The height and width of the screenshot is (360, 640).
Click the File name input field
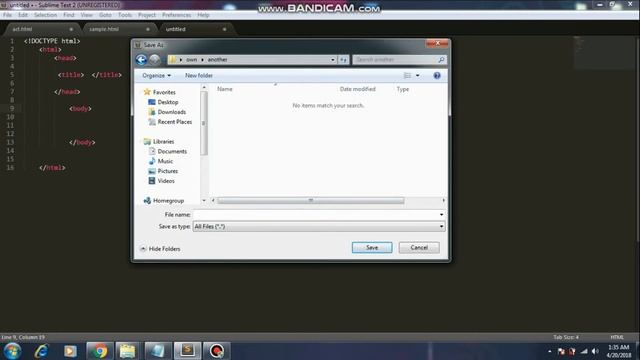[316, 214]
